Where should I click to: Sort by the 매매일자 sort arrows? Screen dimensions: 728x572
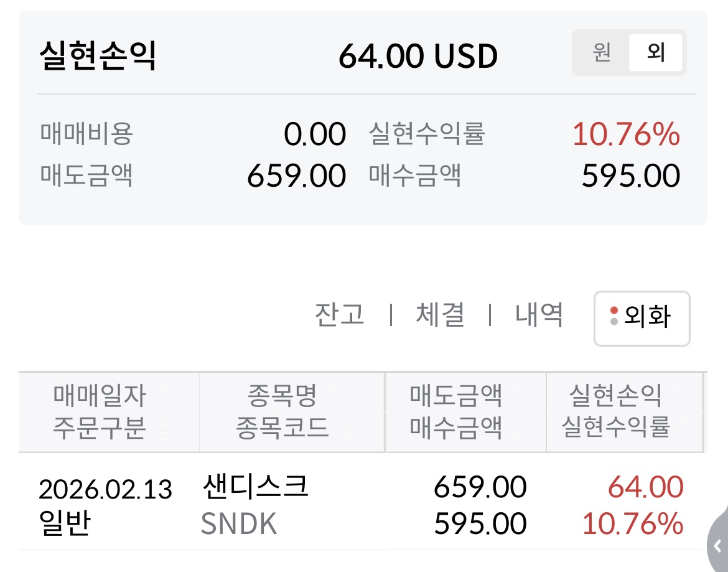coord(162,395)
